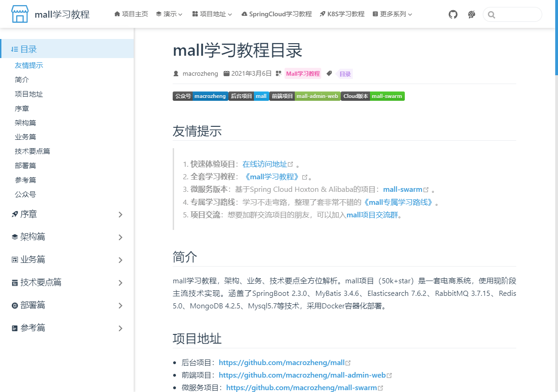Open the 《mall专属学习路线》 link

point(399,202)
